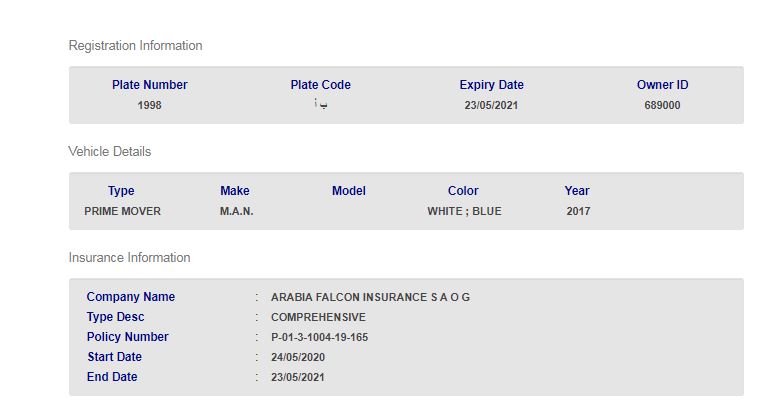This screenshot has width=776, height=414.
Task: Click the COMPREHENSIVE type description value
Action: [x=318, y=317]
